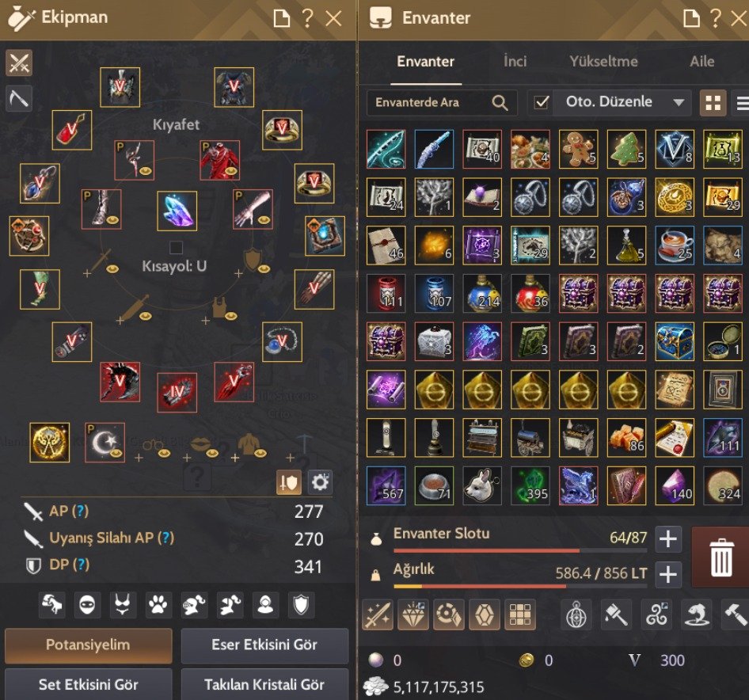
Task: Click the Envanterde Ara search field
Action: tap(441, 102)
